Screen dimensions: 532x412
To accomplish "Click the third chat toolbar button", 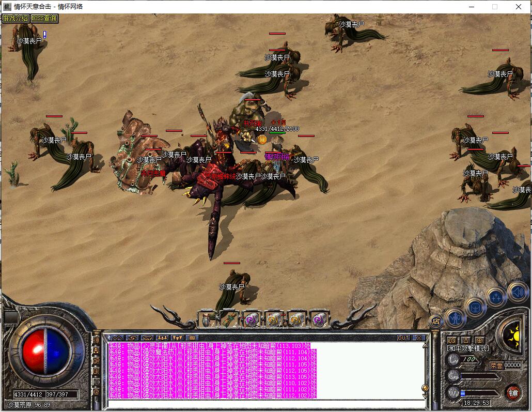I will coord(147,338).
